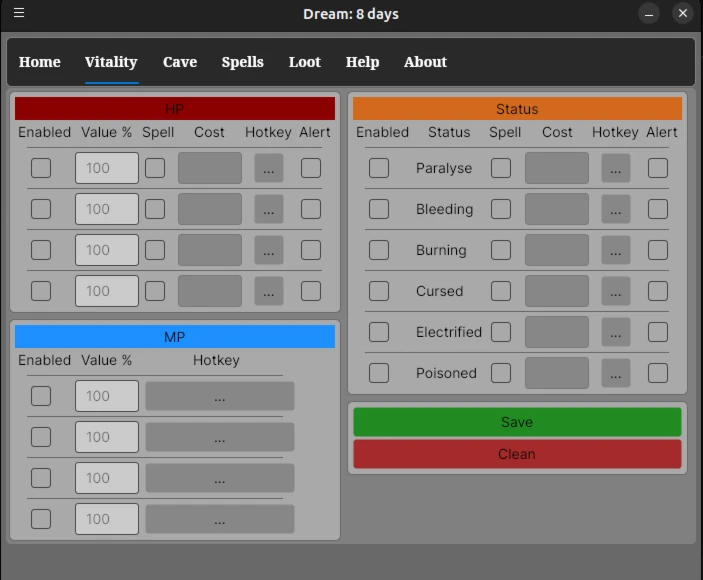Open the Cave tab
Viewport: 703px width, 580px height.
coord(180,62)
